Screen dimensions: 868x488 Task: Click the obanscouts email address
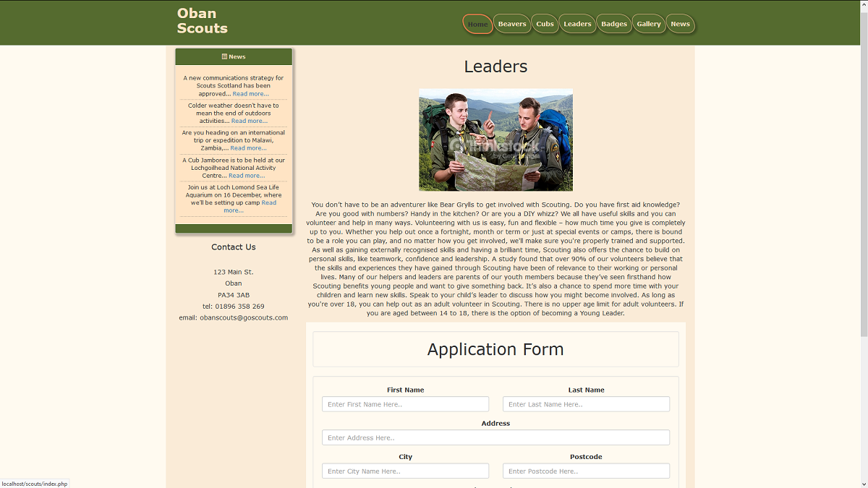coord(244,317)
